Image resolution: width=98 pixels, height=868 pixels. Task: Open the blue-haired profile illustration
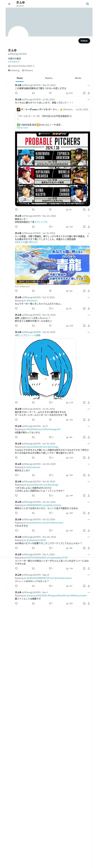[x=45, y=369]
